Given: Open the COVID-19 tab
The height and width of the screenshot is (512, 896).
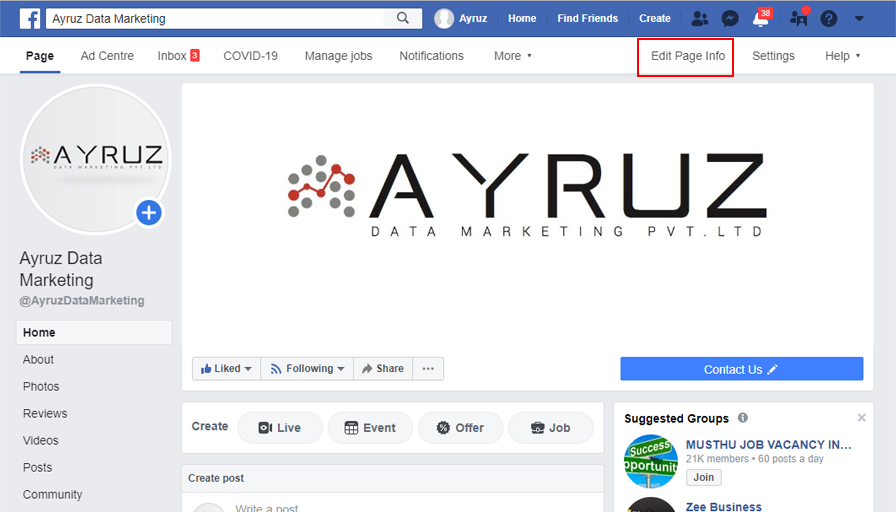Looking at the screenshot, I should coord(250,56).
